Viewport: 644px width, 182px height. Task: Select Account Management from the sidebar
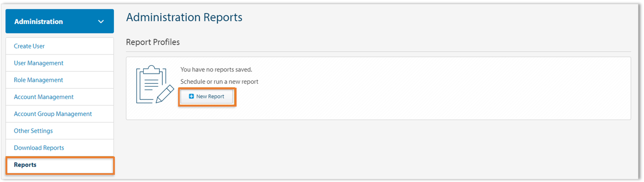tap(44, 97)
